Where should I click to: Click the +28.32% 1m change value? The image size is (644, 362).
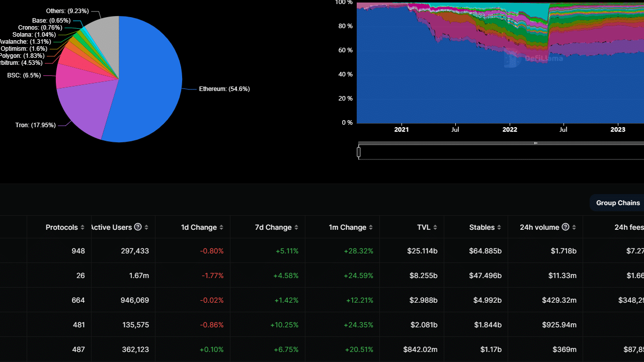[359, 251]
